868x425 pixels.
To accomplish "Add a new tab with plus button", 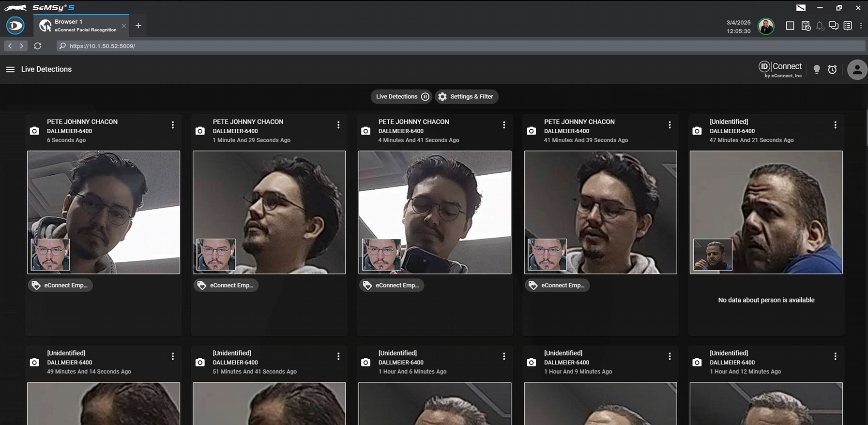I will coord(138,26).
